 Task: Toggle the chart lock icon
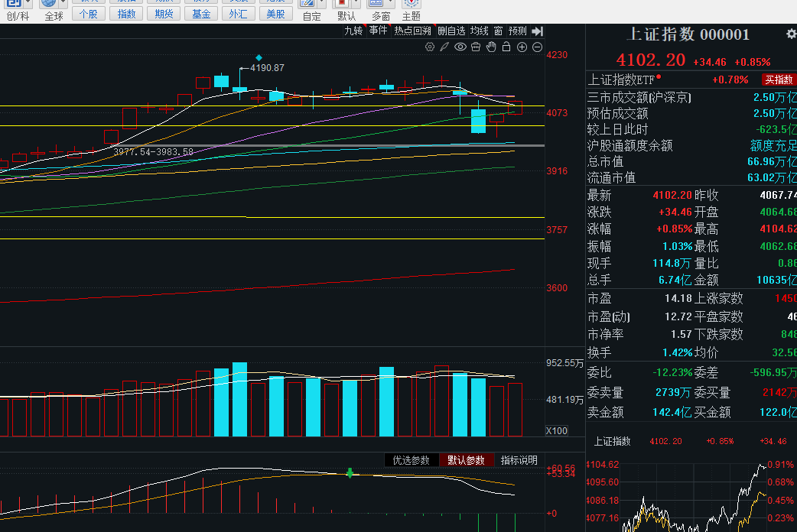point(506,47)
